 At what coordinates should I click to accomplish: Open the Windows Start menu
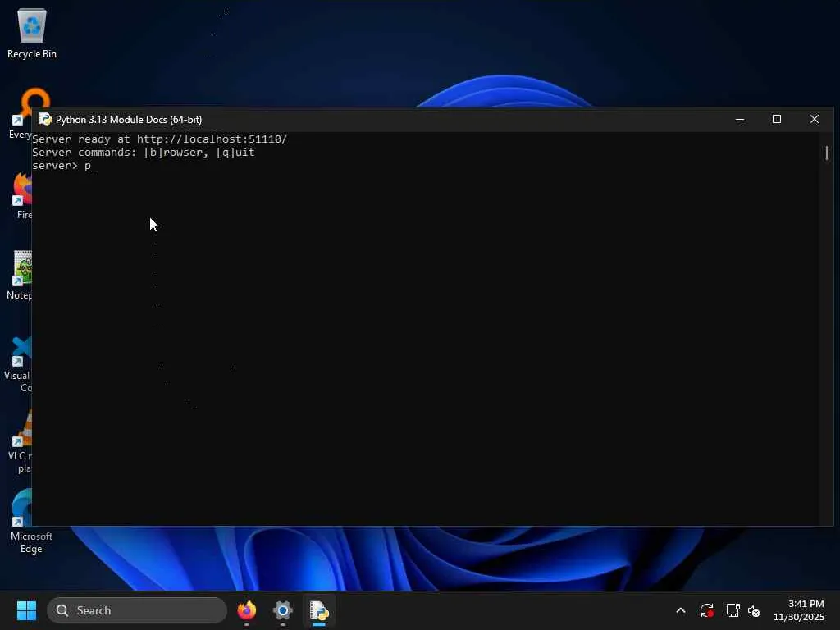pyautogui.click(x=26, y=610)
